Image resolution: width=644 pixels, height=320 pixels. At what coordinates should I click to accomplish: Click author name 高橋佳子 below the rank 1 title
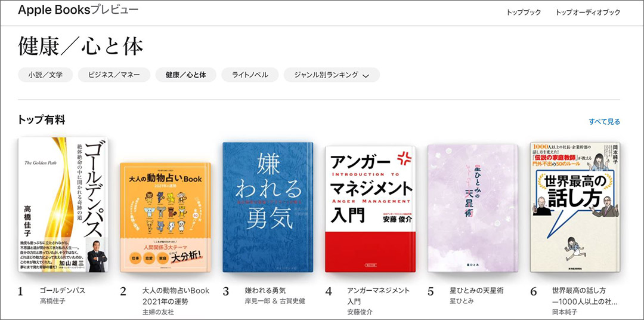coord(52,301)
